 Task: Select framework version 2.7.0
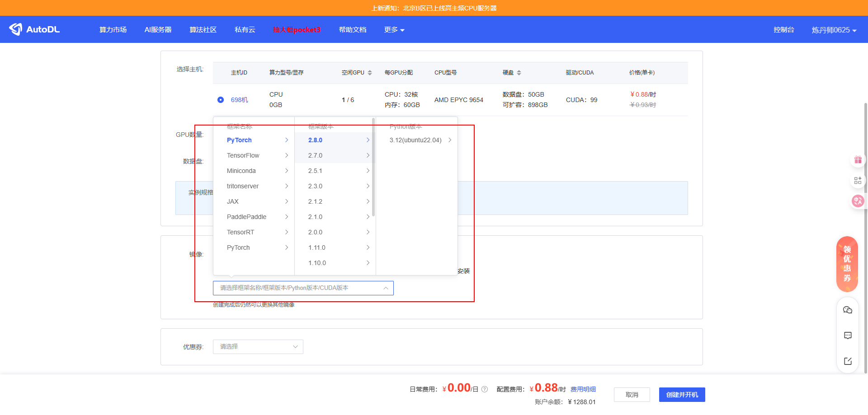coord(335,155)
